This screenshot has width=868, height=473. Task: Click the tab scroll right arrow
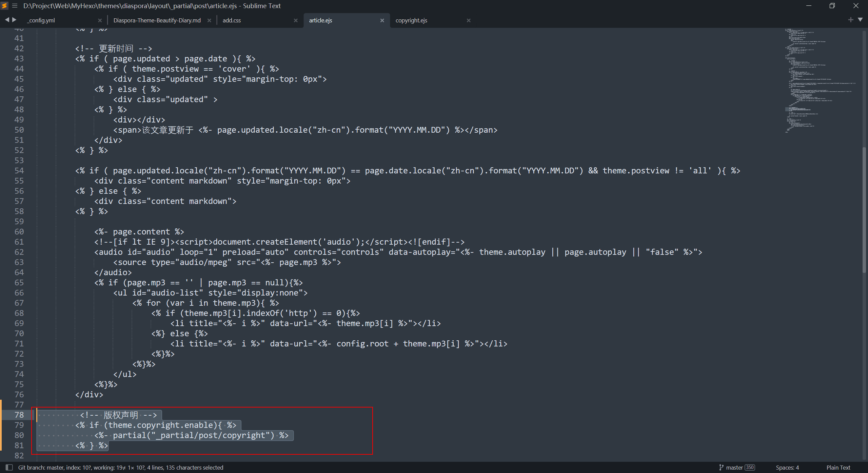[x=14, y=20]
